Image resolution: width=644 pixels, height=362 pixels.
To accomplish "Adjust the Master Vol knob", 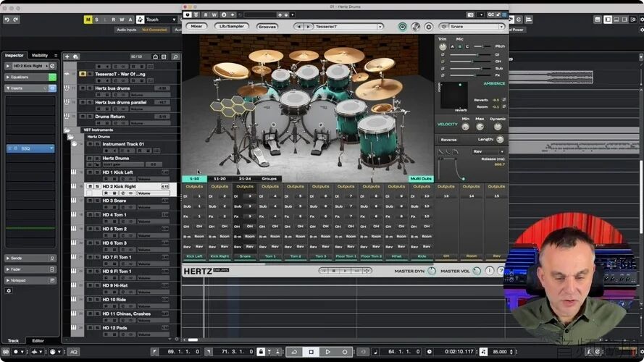I will tap(477, 271).
